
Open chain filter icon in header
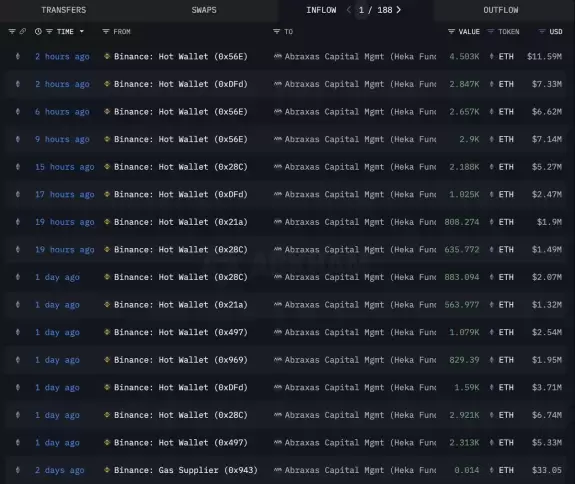point(12,32)
